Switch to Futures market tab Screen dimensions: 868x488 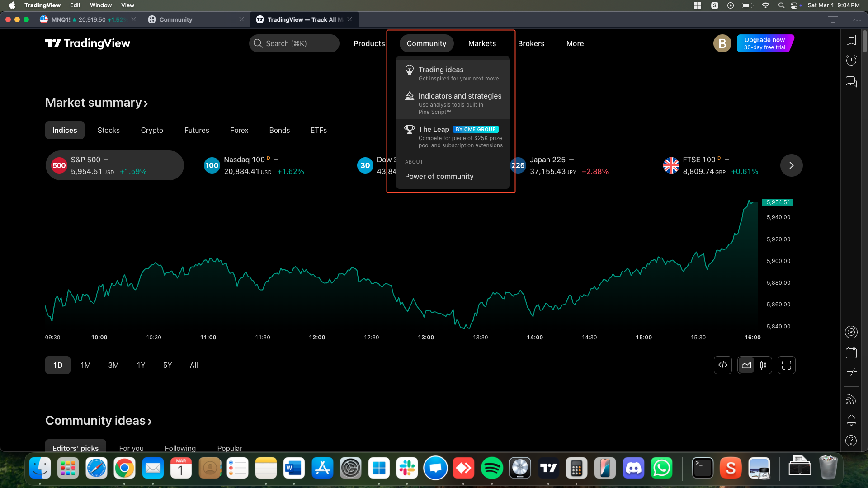click(197, 130)
